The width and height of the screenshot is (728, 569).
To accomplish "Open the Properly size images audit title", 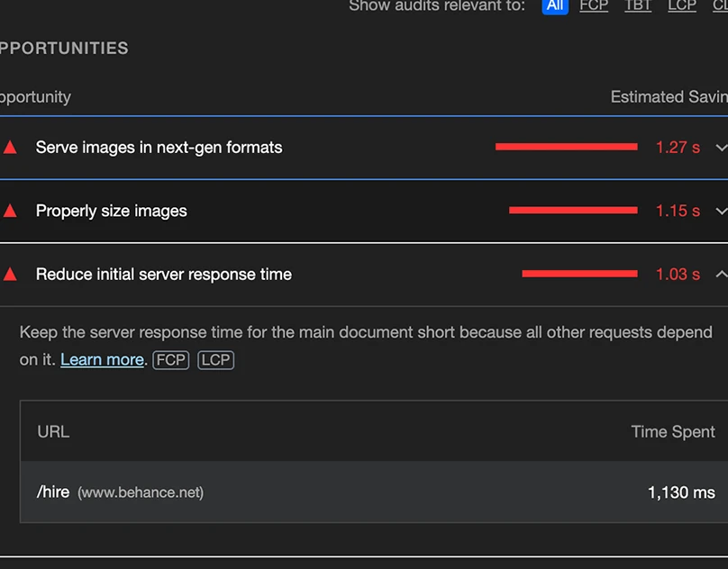I will (111, 211).
